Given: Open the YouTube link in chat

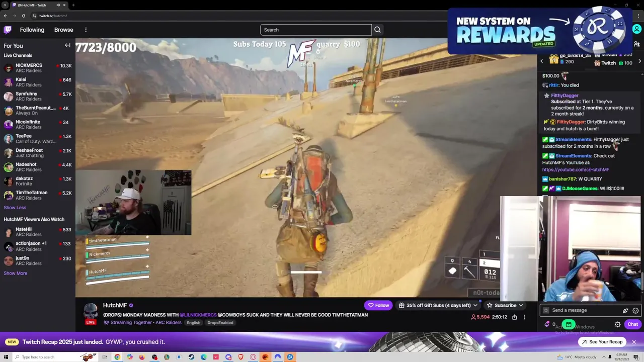Looking at the screenshot, I should tap(576, 170).
